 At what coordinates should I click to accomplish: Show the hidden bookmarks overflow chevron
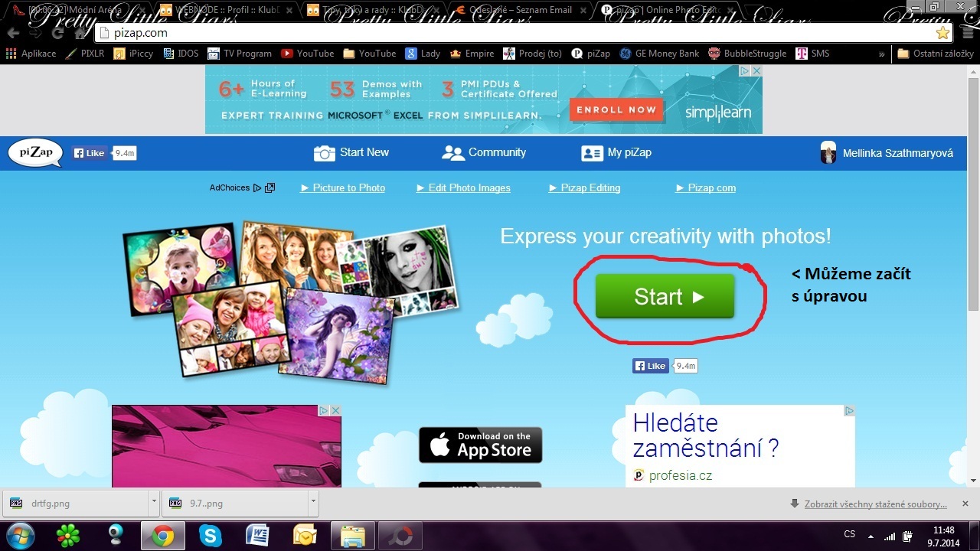[x=882, y=54]
